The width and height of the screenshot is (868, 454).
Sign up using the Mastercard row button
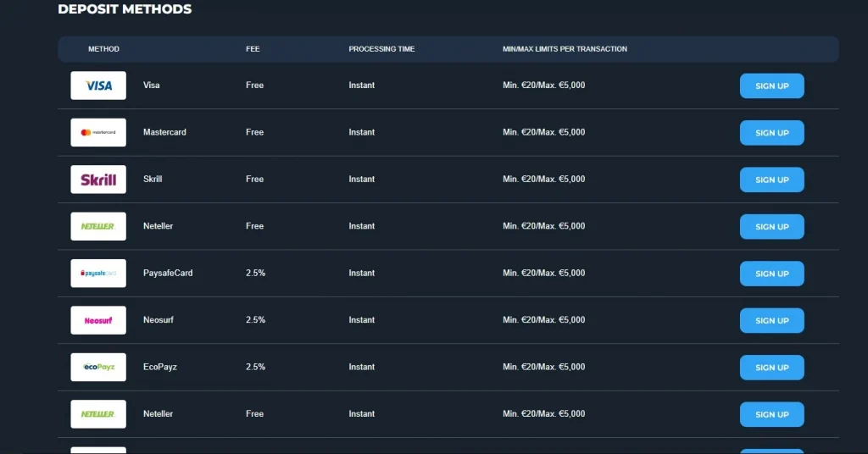pyautogui.click(x=771, y=133)
